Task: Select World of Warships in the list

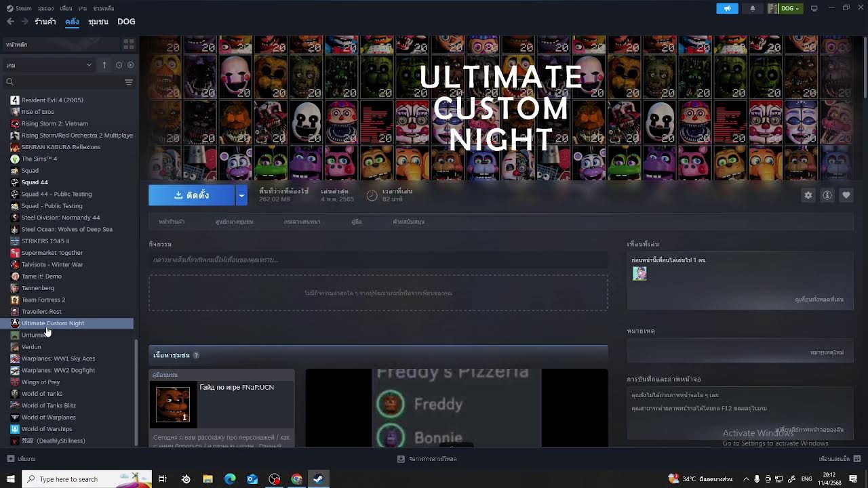Action: pos(46,429)
